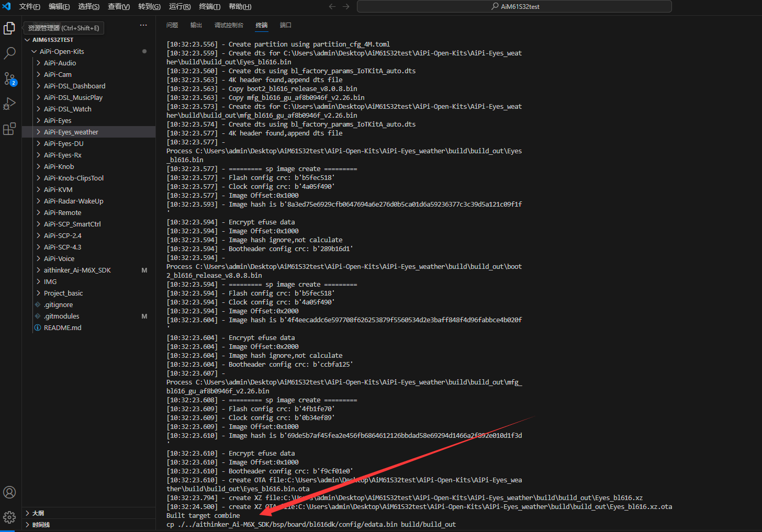This screenshot has height=532, width=762.
Task: Select the AiPi-SCP-4.3 folder
Action: [88, 247]
